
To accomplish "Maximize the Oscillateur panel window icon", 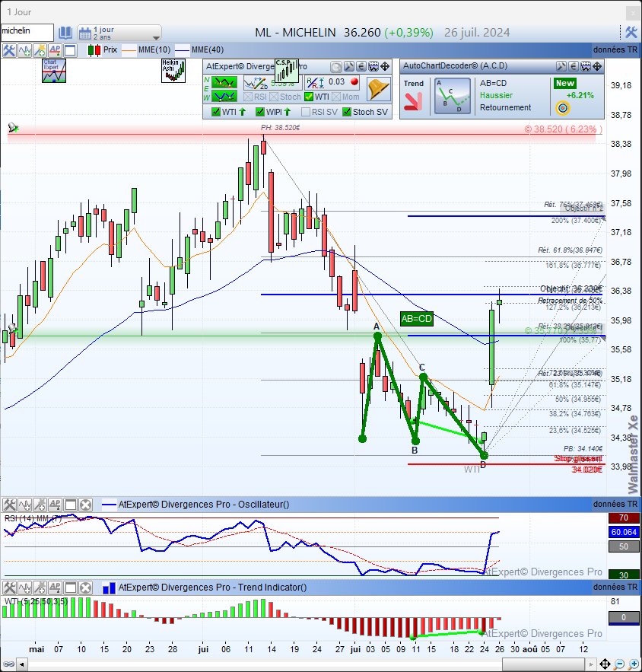I will pyautogui.click(x=71, y=505).
